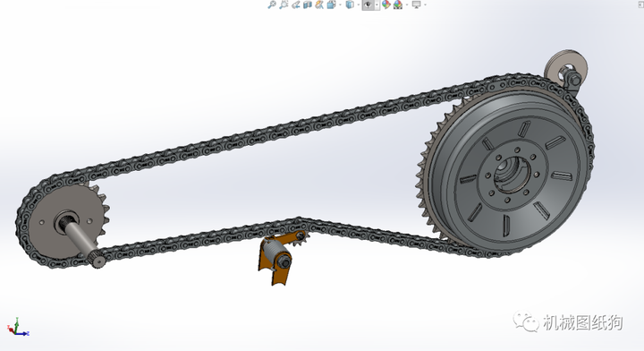The height and width of the screenshot is (351, 644).
Task: Click the Edit Appearance color ball icon
Action: click(x=386, y=4)
